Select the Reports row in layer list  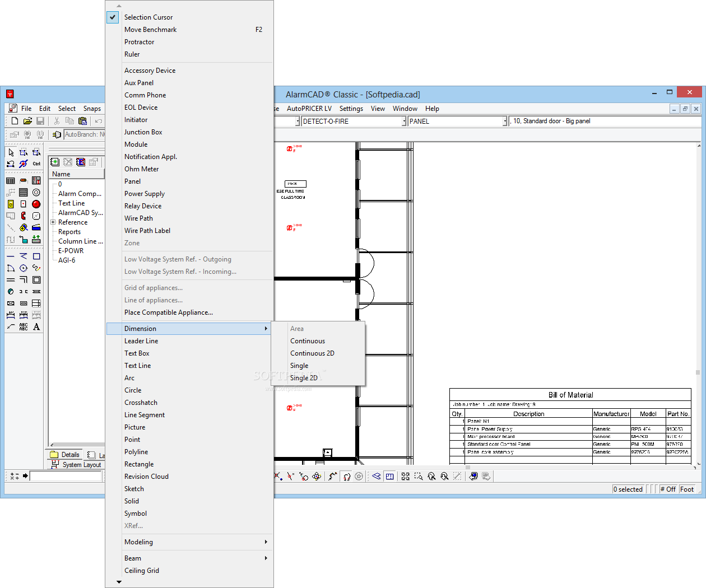pos(69,232)
